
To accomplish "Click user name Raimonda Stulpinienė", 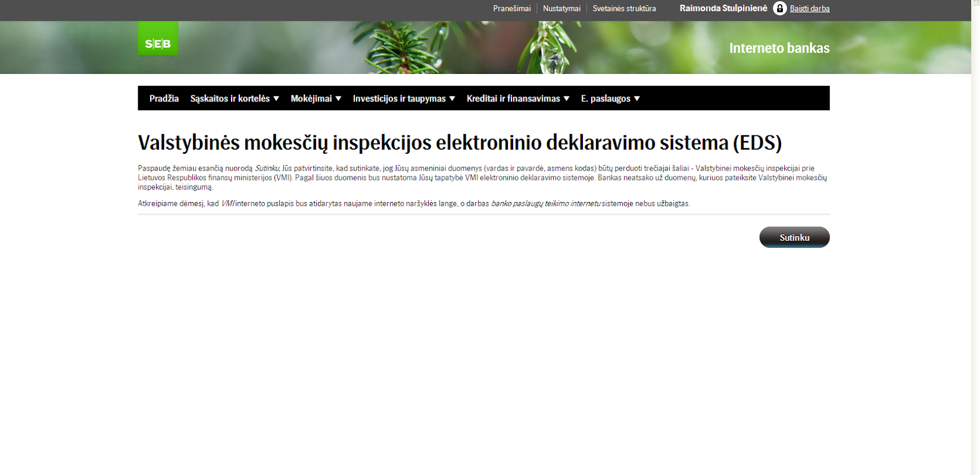I will point(723,8).
